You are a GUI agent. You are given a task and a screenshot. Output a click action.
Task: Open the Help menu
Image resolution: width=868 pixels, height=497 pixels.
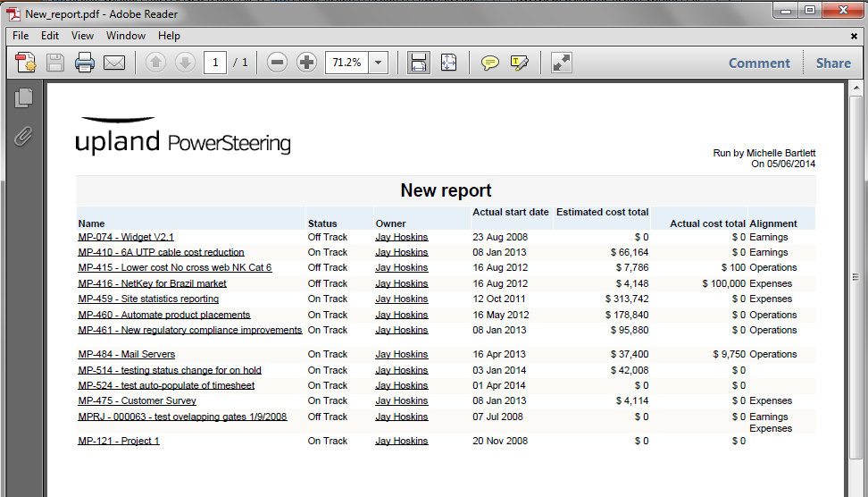[x=169, y=36]
